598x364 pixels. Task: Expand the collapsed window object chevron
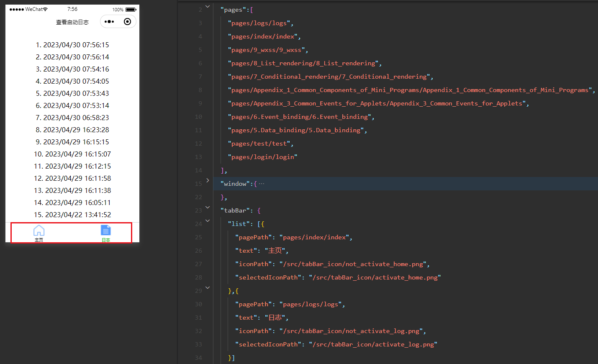207,180
